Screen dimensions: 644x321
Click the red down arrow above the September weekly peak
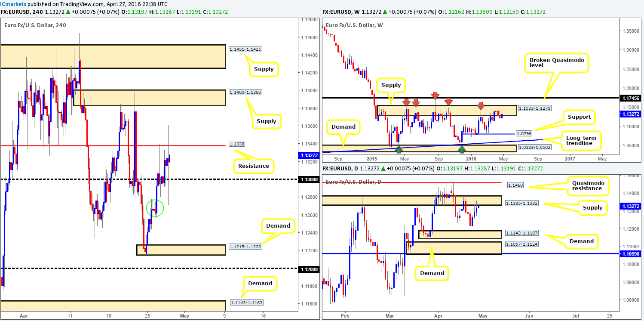point(435,95)
